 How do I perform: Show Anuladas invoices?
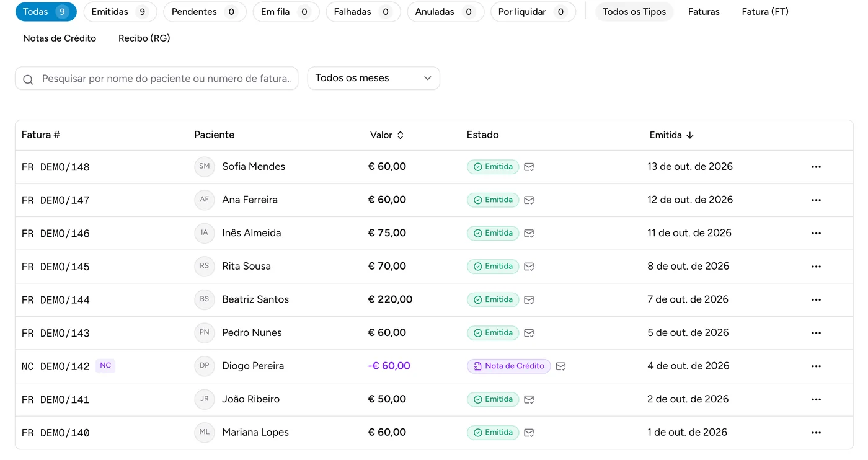click(x=445, y=12)
